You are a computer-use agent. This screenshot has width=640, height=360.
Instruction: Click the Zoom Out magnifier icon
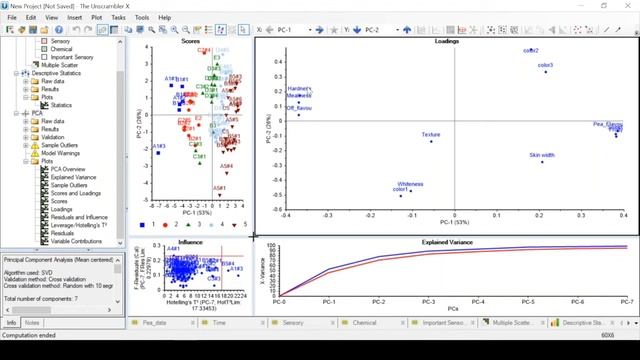186,30
